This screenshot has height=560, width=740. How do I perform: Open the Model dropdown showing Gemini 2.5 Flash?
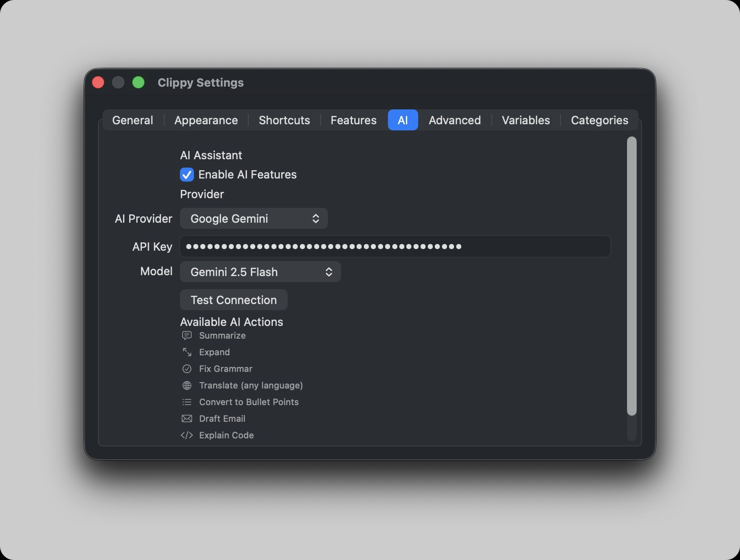[x=260, y=272]
